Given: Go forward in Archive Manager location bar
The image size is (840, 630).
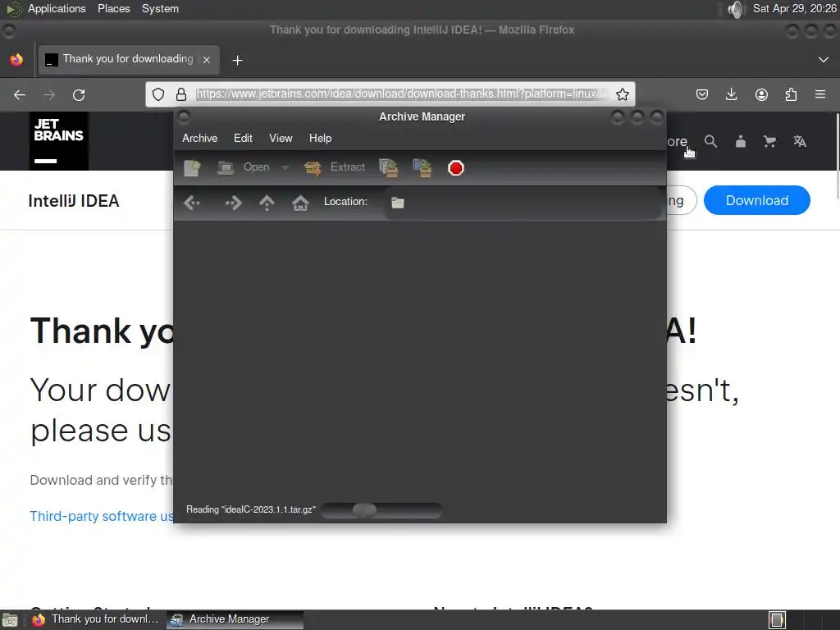Looking at the screenshot, I should (233, 203).
